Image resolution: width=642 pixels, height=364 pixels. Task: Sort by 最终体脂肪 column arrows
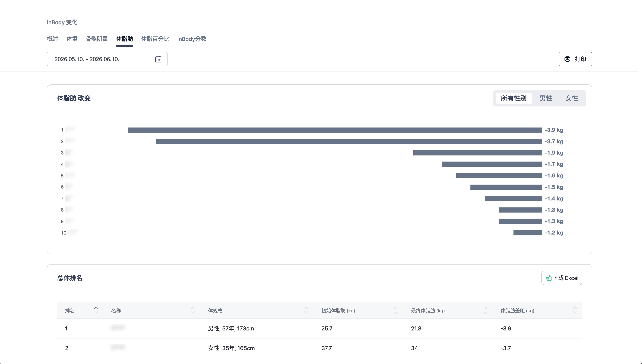tap(485, 310)
